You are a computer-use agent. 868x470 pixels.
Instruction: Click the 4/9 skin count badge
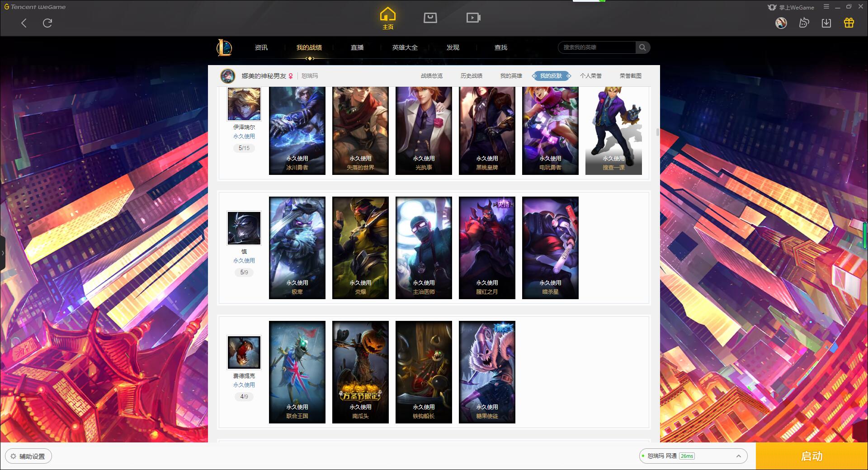[244, 397]
